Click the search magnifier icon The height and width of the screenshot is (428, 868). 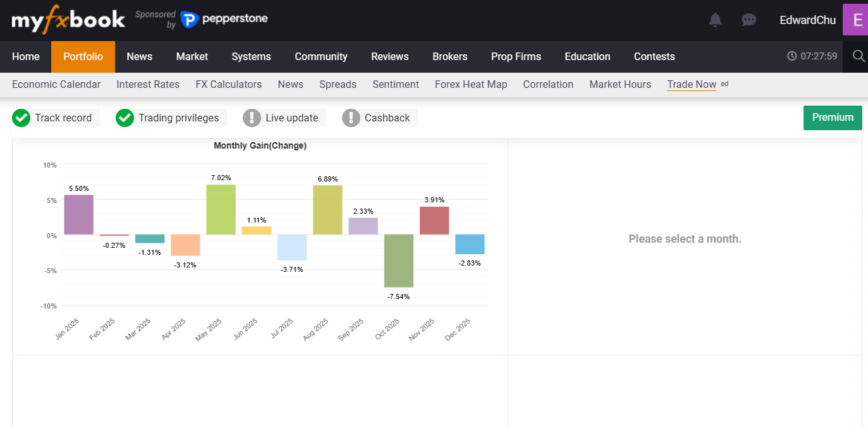coord(858,56)
